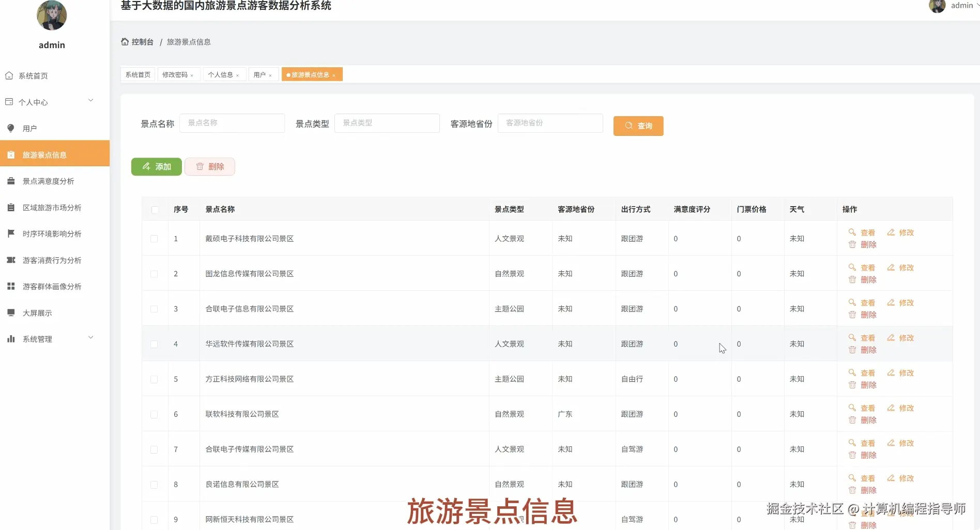Focus the 景点名称 search field

[232, 123]
